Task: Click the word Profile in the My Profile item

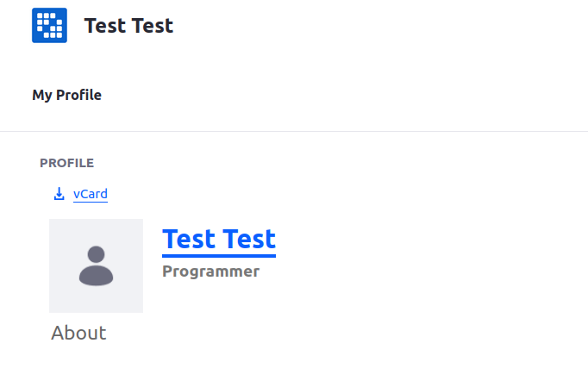Action: point(78,95)
